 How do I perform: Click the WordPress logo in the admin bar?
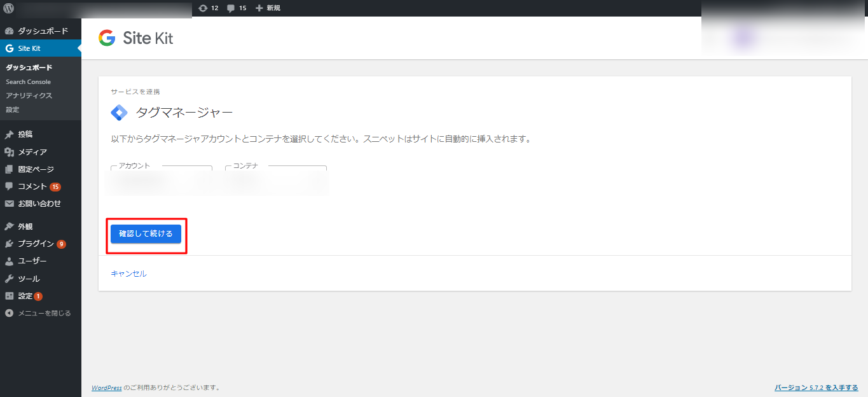click(9, 8)
